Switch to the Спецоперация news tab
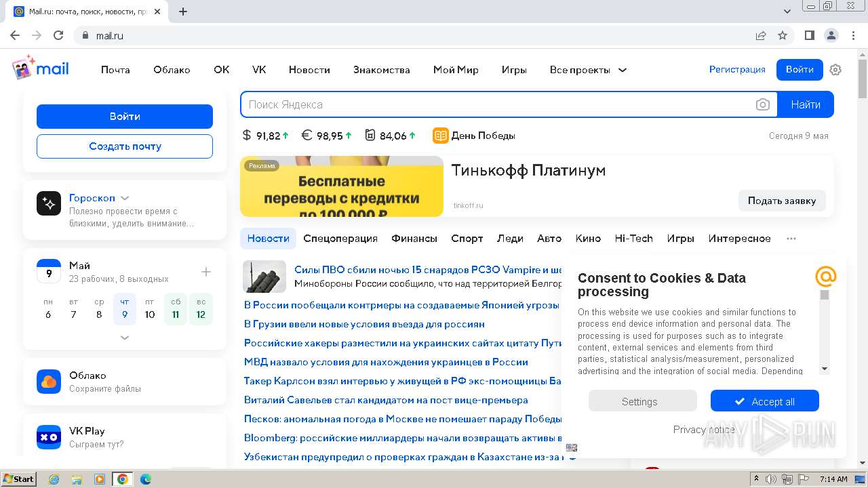Viewport: 868px width, 488px height. pos(340,239)
